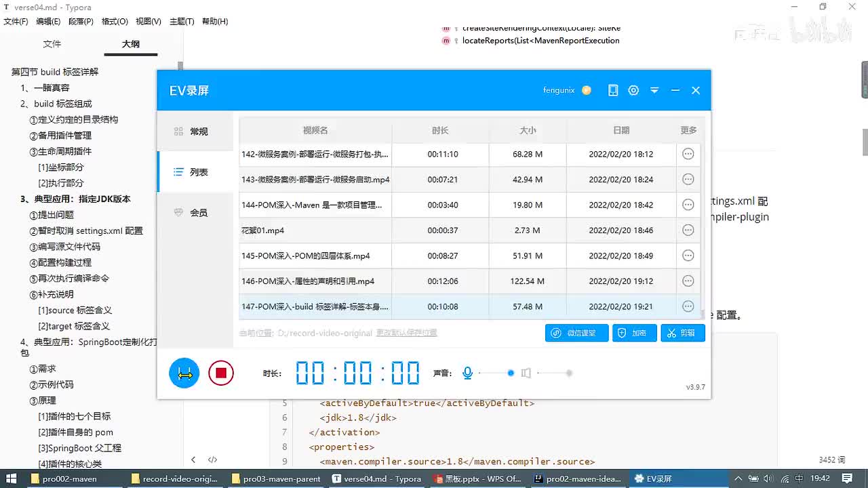Screen dimensions: 868x488
Task: Jump to outline 3、典型应用：指定JDK版本
Action: 75,199
